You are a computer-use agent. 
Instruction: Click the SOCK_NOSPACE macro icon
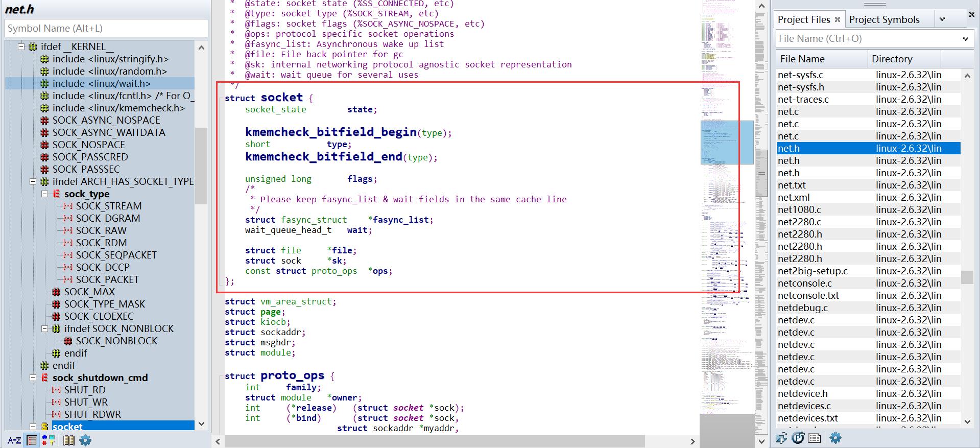44,145
